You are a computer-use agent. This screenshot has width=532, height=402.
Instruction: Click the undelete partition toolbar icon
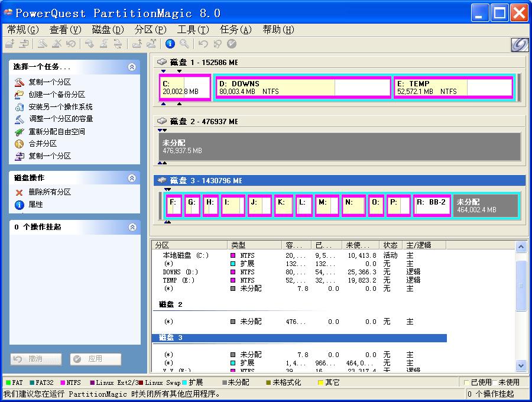71,44
